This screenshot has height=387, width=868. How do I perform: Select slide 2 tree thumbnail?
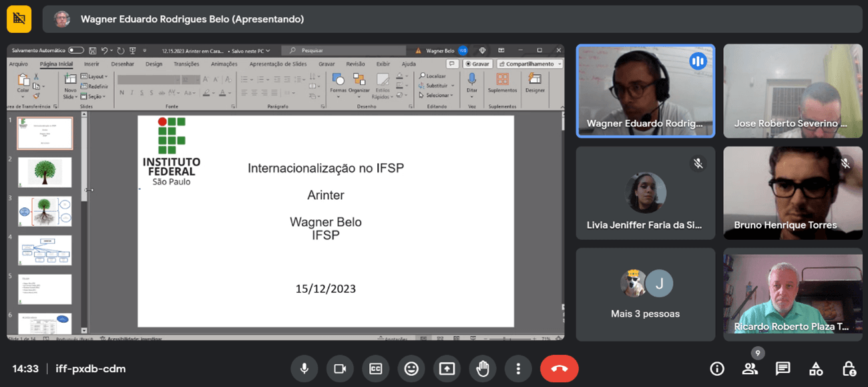pos(45,172)
